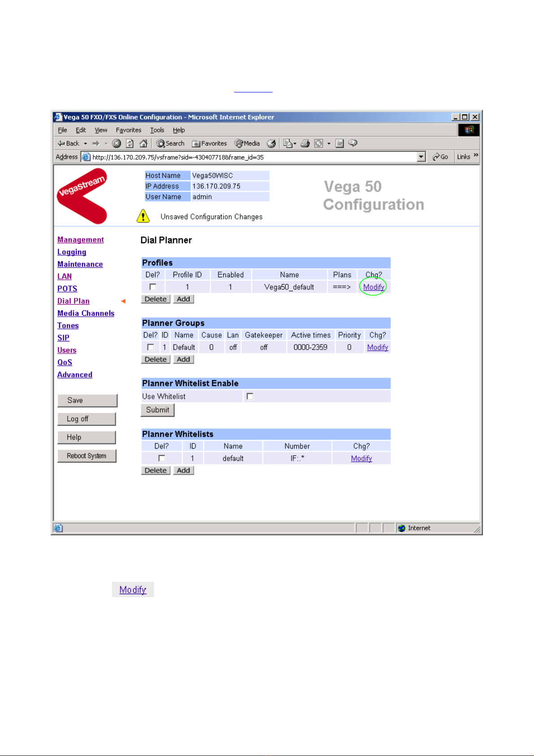This screenshot has height=756, width=534.
Task: Click the Reboot System button
Action: point(87,456)
